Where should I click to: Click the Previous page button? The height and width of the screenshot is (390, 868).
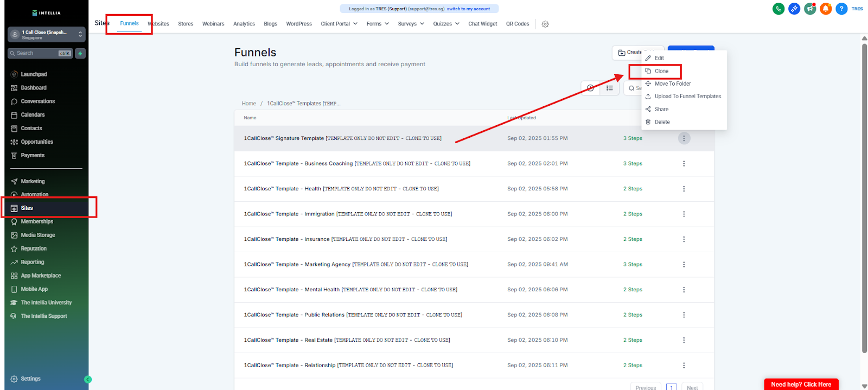pos(646,387)
